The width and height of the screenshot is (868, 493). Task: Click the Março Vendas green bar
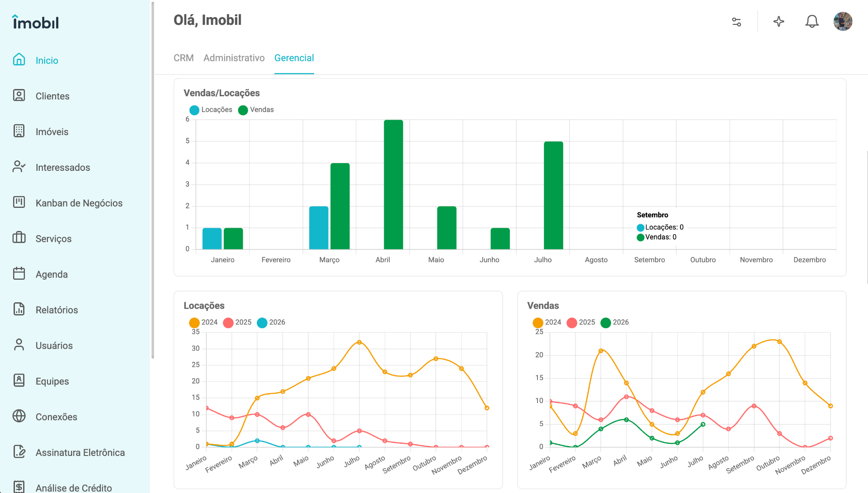click(x=340, y=206)
